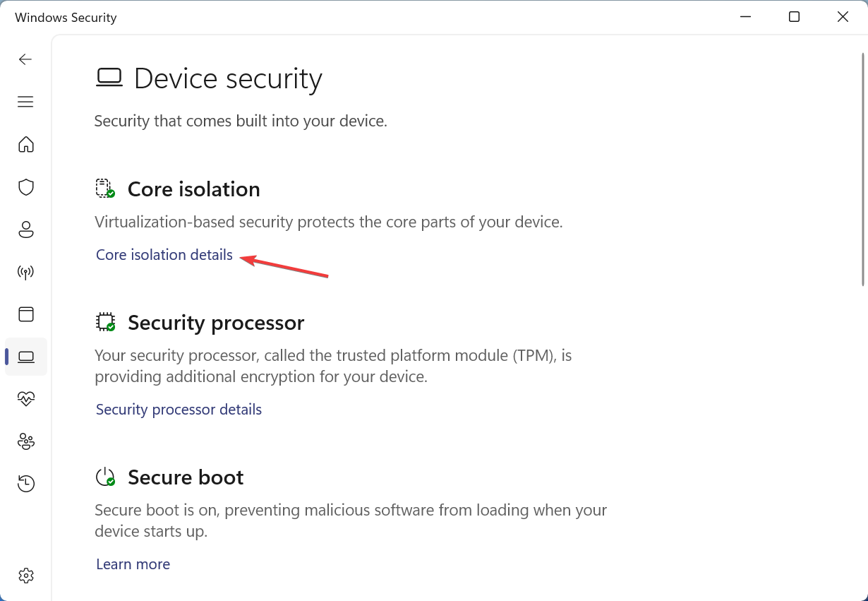The width and height of the screenshot is (868, 601).
Task: Open App & browser control icon
Action: point(26,314)
